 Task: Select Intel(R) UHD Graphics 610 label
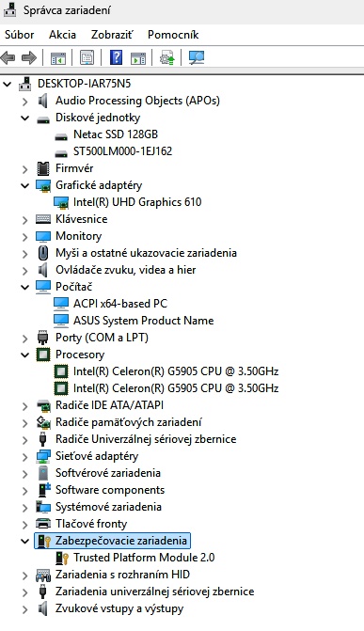[x=137, y=202]
